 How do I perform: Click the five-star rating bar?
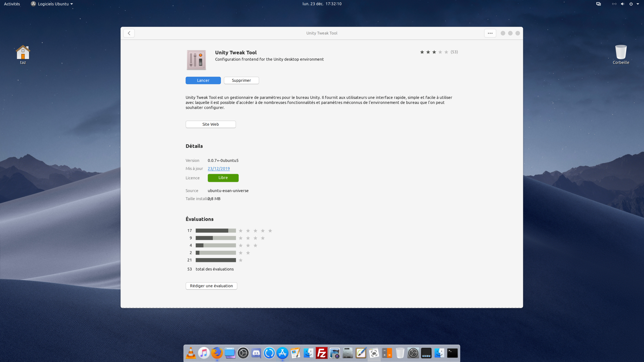(x=215, y=231)
